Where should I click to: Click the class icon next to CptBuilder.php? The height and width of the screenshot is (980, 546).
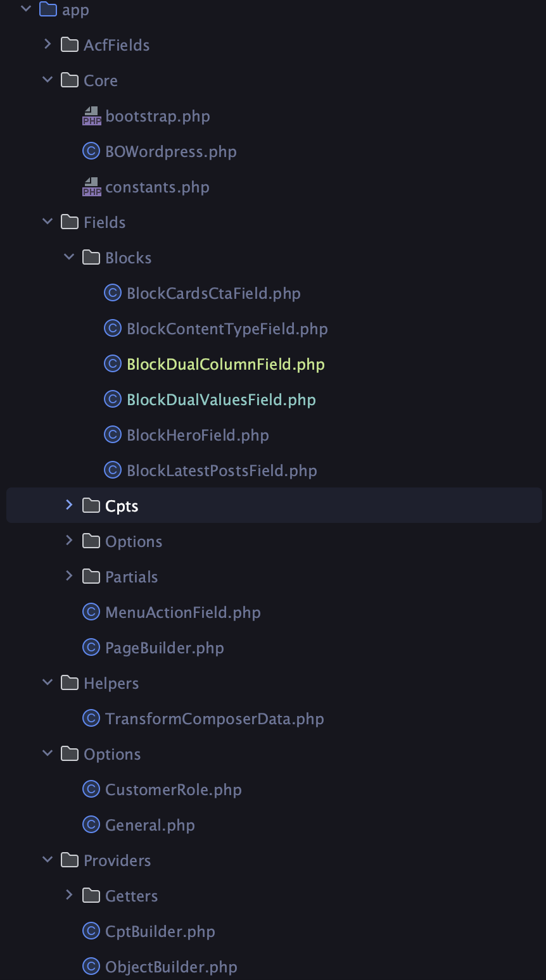[92, 931]
